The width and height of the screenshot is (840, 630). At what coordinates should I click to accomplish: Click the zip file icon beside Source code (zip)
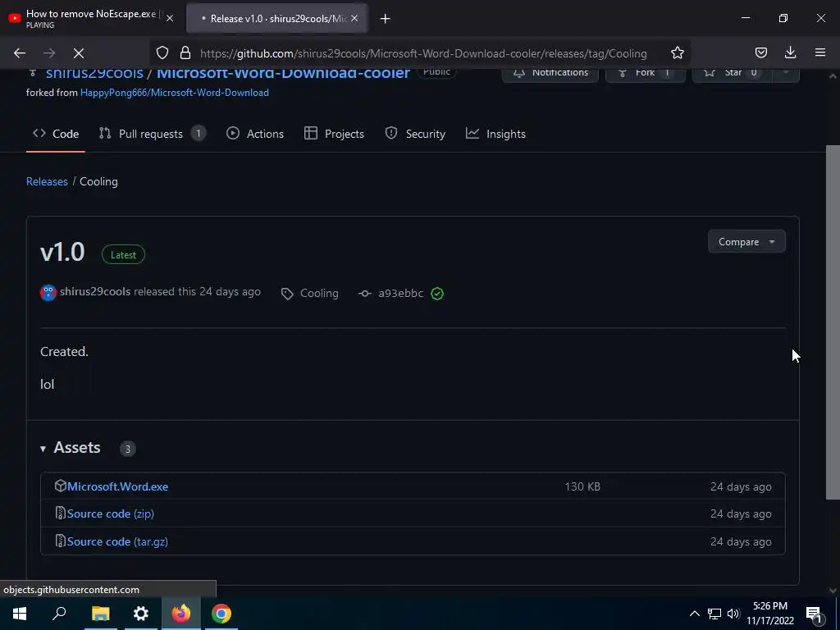click(60, 514)
